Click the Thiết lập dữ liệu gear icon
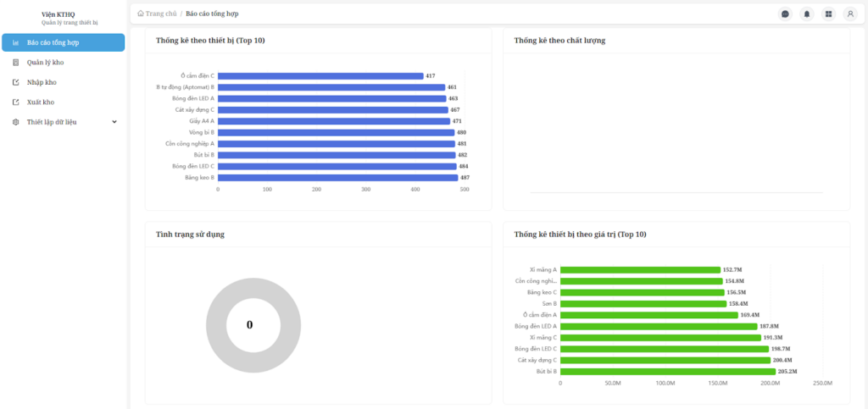 (16, 122)
